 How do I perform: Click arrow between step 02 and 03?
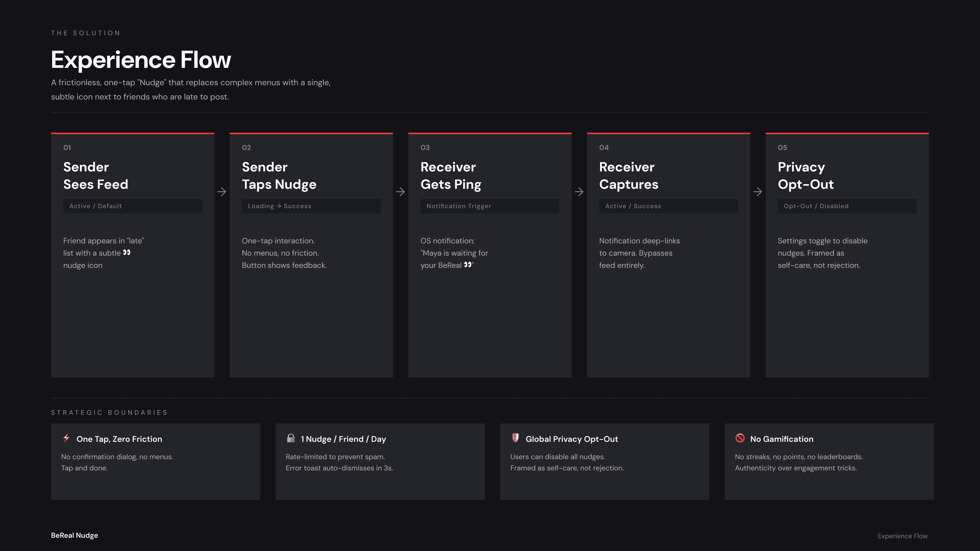pyautogui.click(x=400, y=192)
